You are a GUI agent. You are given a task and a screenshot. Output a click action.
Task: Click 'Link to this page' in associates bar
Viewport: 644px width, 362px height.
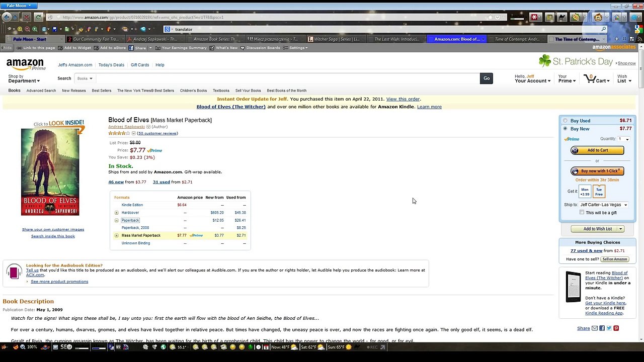(36, 48)
